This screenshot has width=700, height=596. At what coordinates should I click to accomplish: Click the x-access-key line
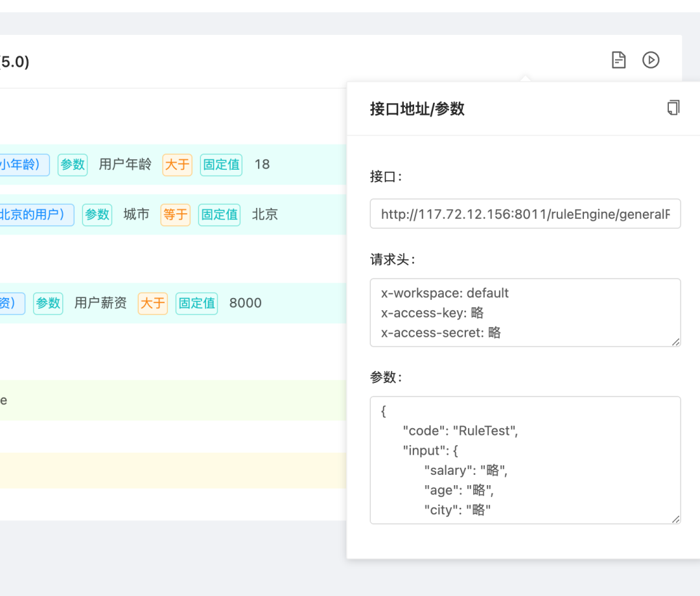(432, 313)
